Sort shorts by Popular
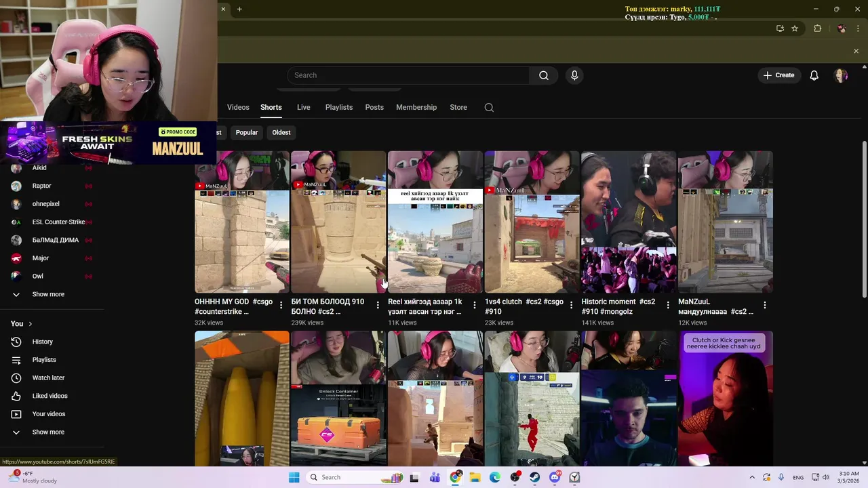The width and height of the screenshot is (868, 488). point(247,132)
